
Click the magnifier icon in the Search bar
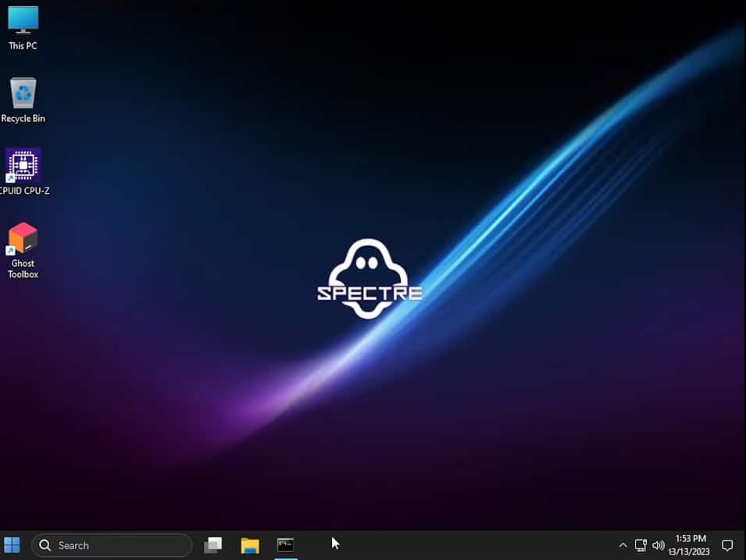[45, 544]
